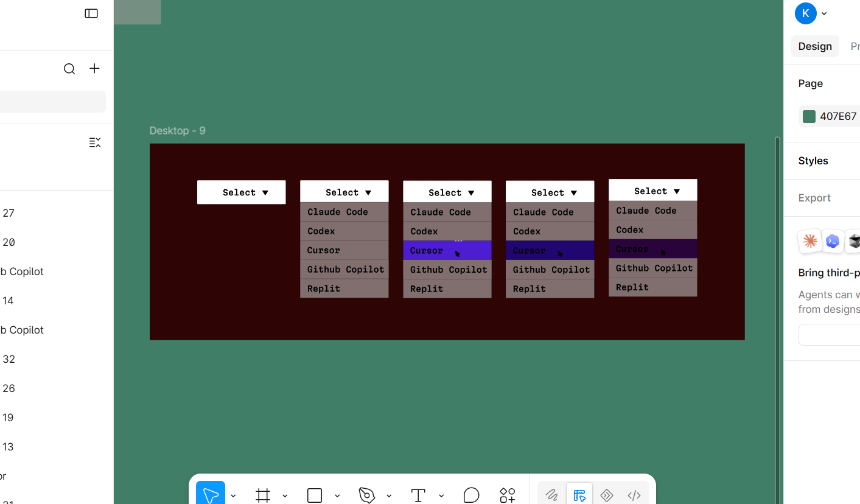Expand the Frame tool options chevron
Viewport: 860px width, 504px height.
tap(285, 495)
